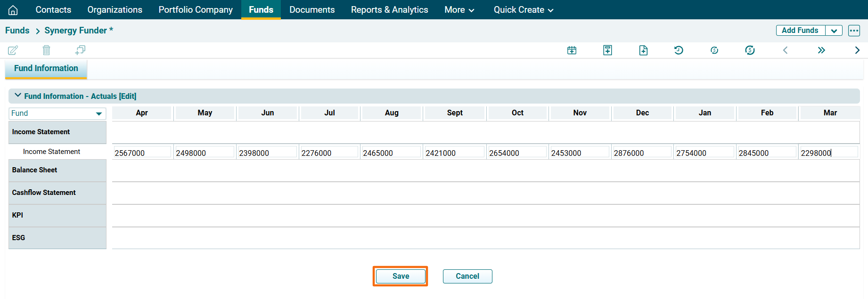Image resolution: width=868 pixels, height=299 pixels.
Task: Go to next record with right arrow
Action: pos(857,50)
